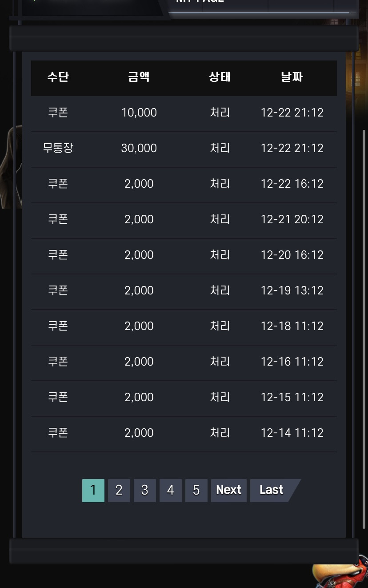Select the 쿠폰 10,000 entry
Image resolution: width=368 pixels, height=588 pixels.
click(184, 113)
